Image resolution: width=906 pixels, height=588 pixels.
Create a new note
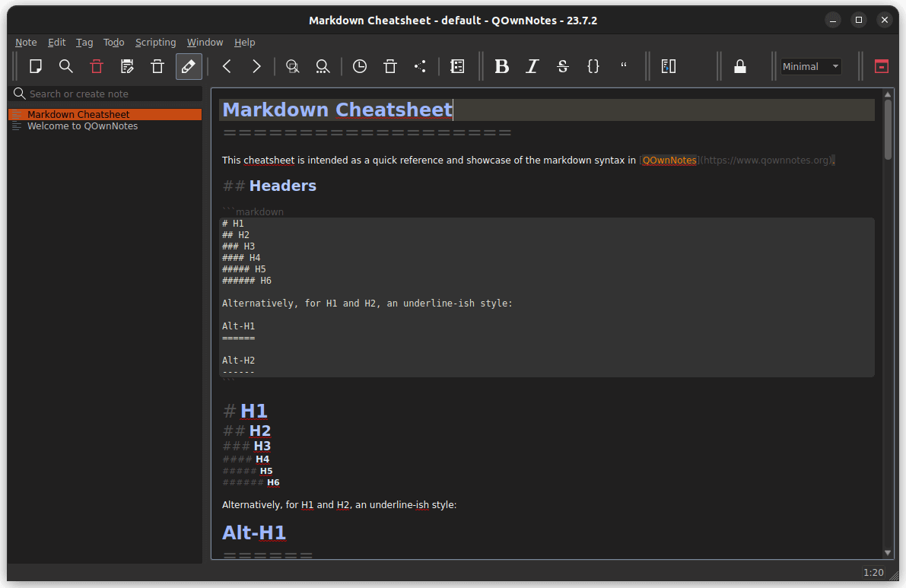click(35, 66)
